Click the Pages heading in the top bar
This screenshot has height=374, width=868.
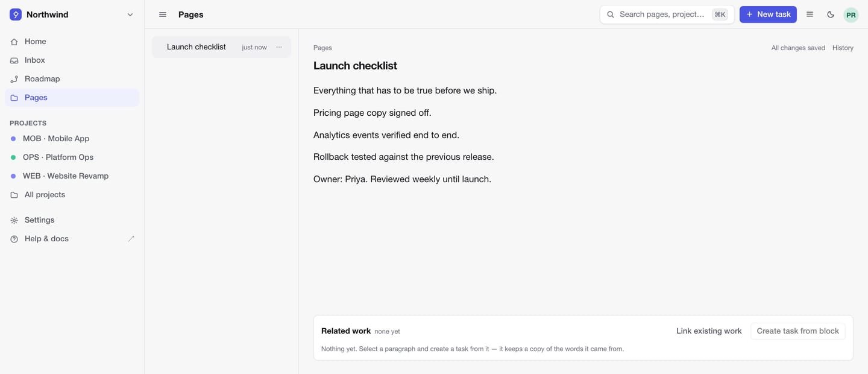coord(190,14)
